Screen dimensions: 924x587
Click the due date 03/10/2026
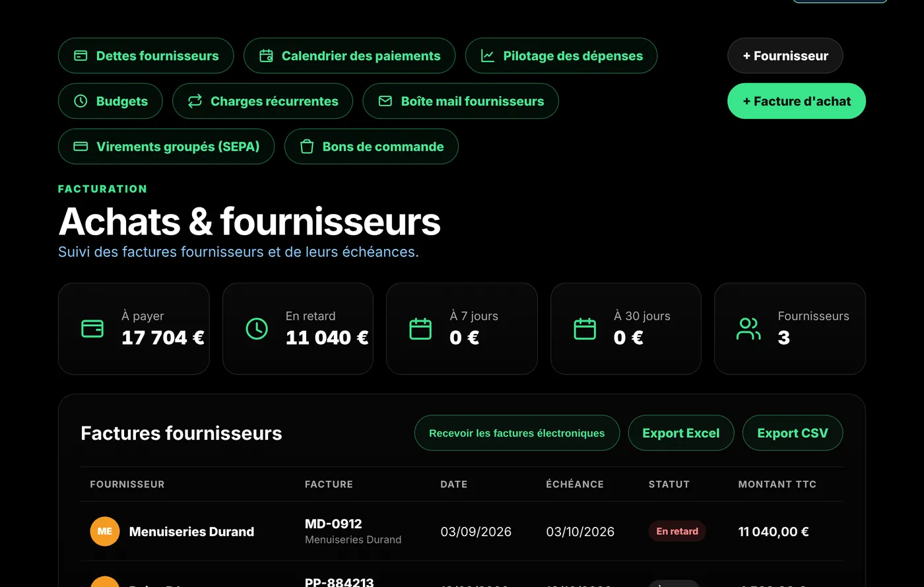click(x=580, y=532)
